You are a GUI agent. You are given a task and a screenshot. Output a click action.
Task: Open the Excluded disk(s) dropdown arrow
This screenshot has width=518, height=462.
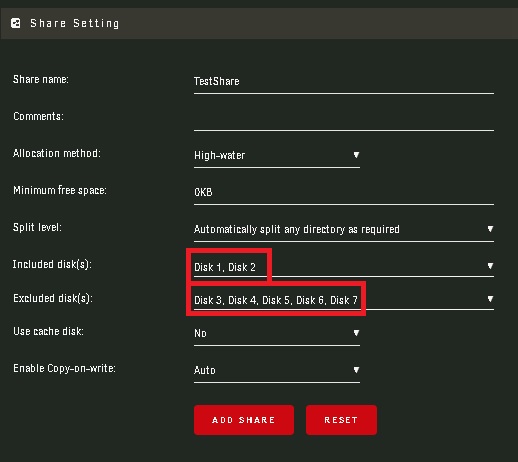(x=490, y=299)
